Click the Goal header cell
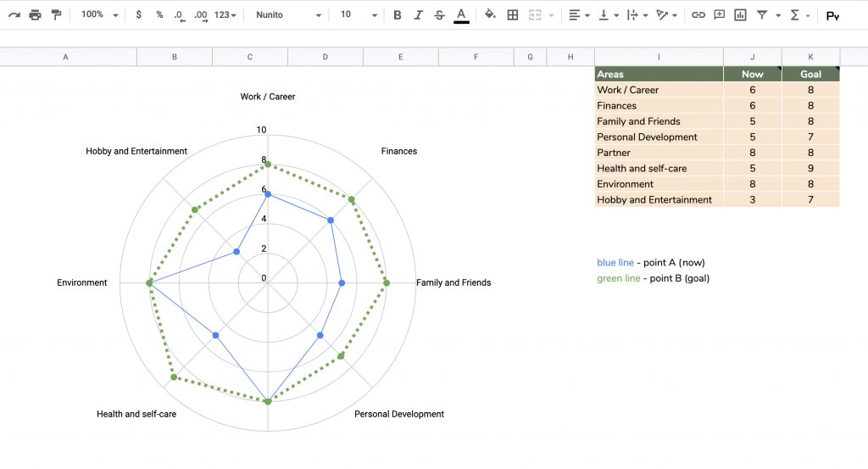The width and height of the screenshot is (868, 469). click(810, 74)
